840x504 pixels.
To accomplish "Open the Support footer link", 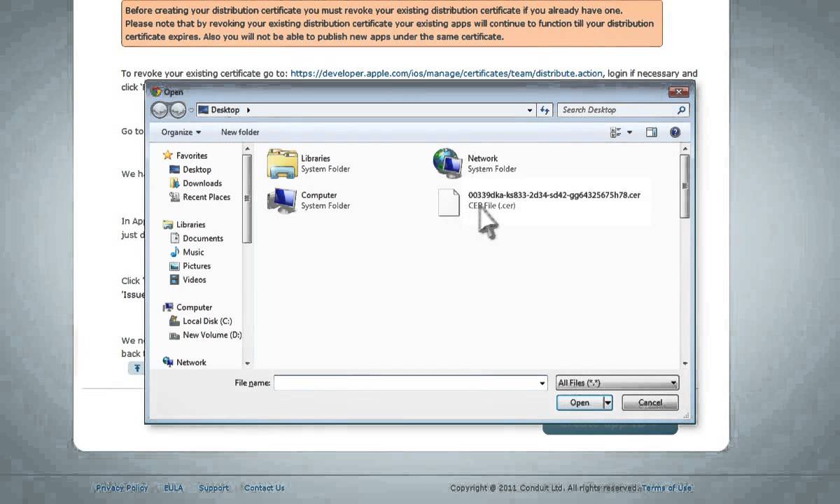I will coord(213,488).
